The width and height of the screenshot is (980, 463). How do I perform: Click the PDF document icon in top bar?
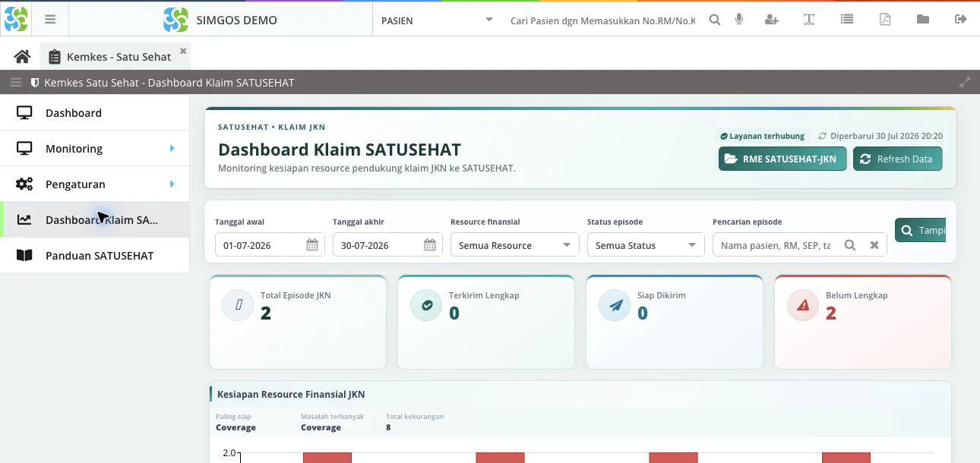pyautogui.click(x=885, y=20)
